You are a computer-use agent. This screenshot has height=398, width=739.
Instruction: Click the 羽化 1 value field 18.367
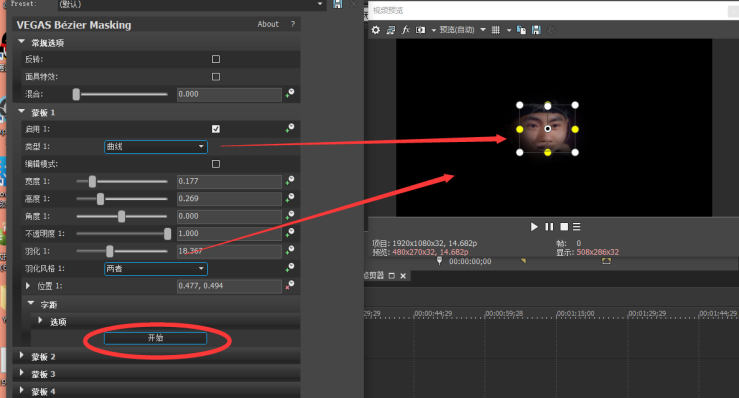pos(229,251)
